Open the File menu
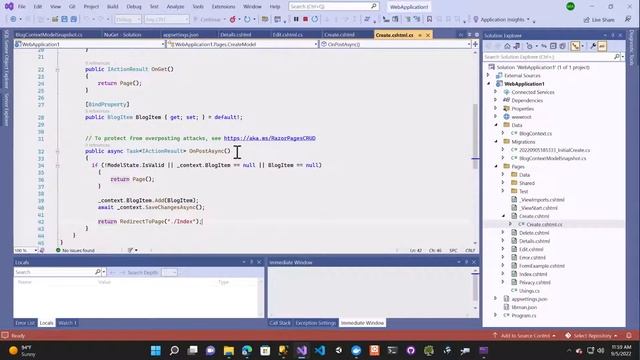The width and height of the screenshot is (640, 360). 22,7
